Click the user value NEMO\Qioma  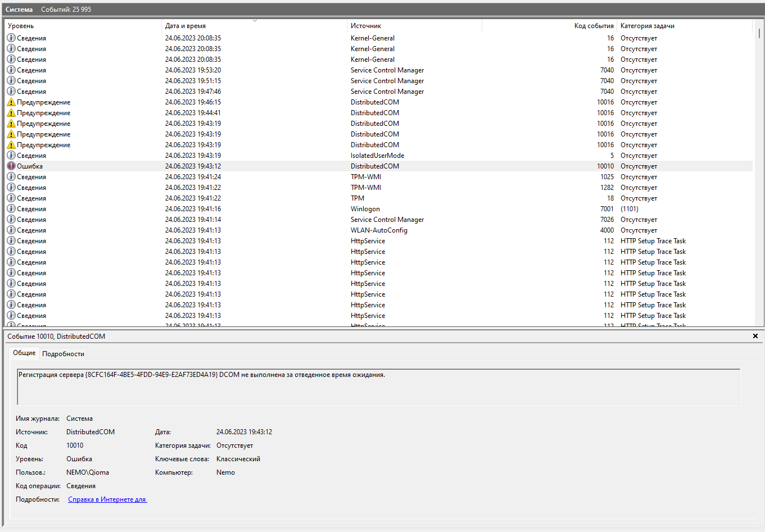88,472
